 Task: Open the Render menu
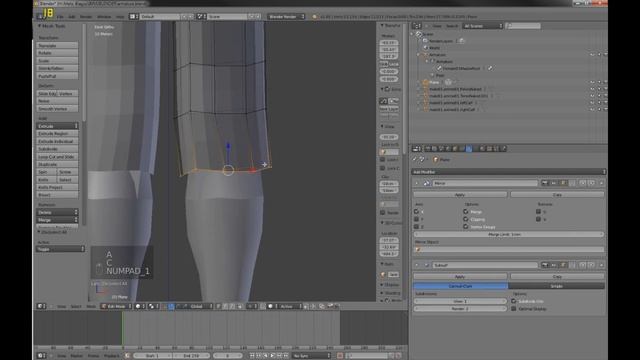point(86,17)
